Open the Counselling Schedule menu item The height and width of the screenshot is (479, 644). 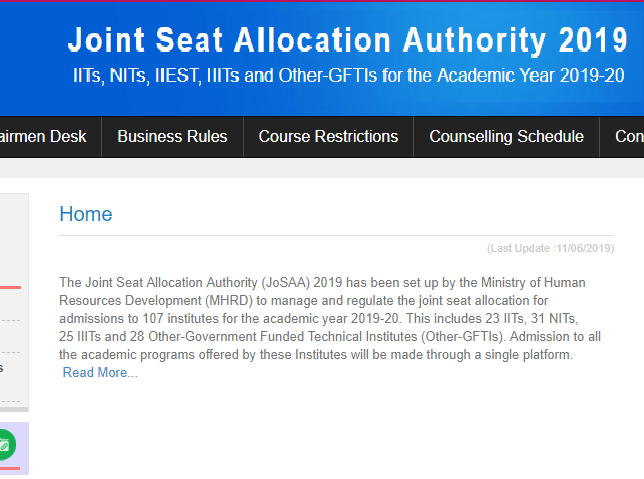(x=506, y=137)
